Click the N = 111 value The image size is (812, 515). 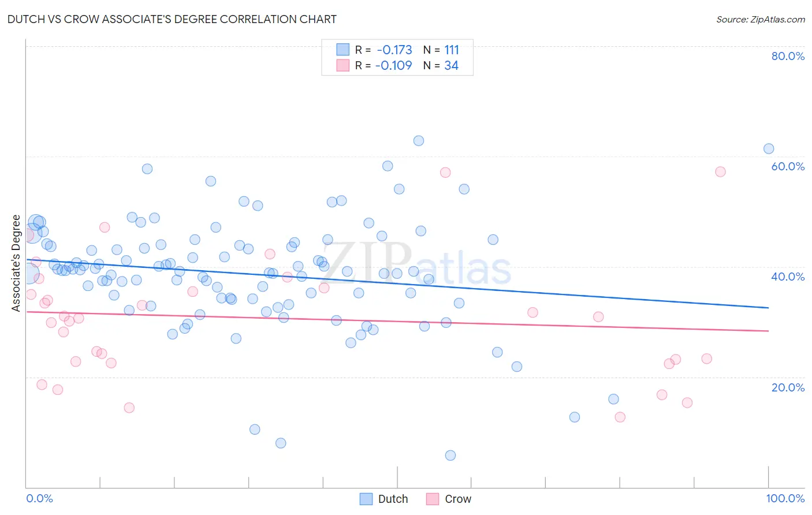[x=441, y=50]
